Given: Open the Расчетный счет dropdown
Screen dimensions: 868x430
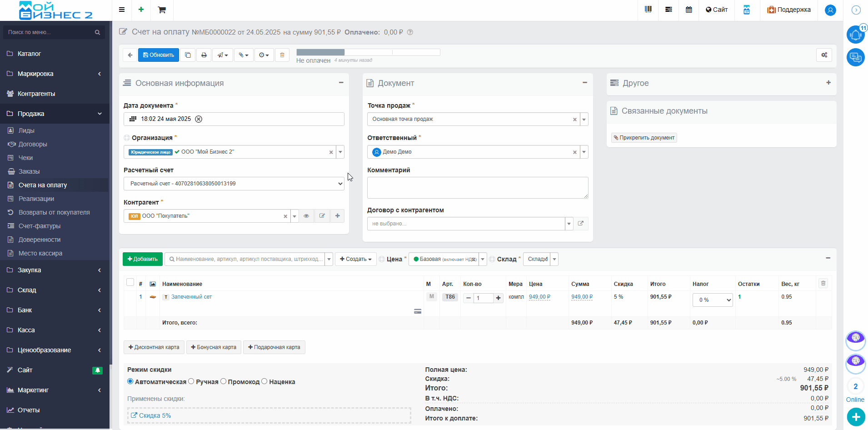Looking at the screenshot, I should 234,184.
